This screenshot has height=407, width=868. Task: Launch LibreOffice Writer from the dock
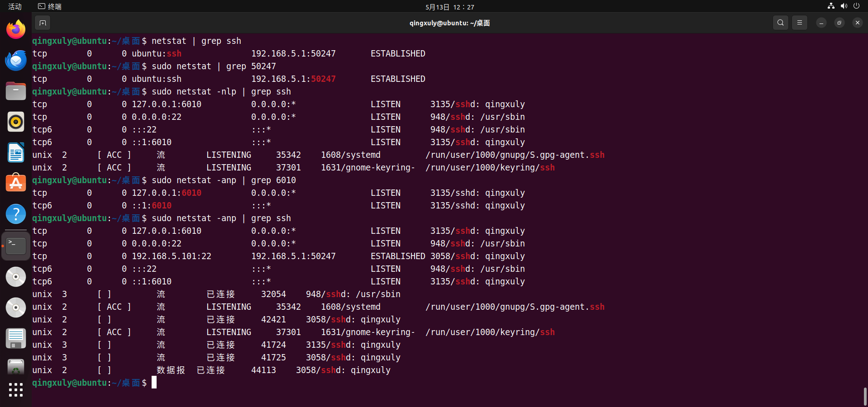(16, 152)
